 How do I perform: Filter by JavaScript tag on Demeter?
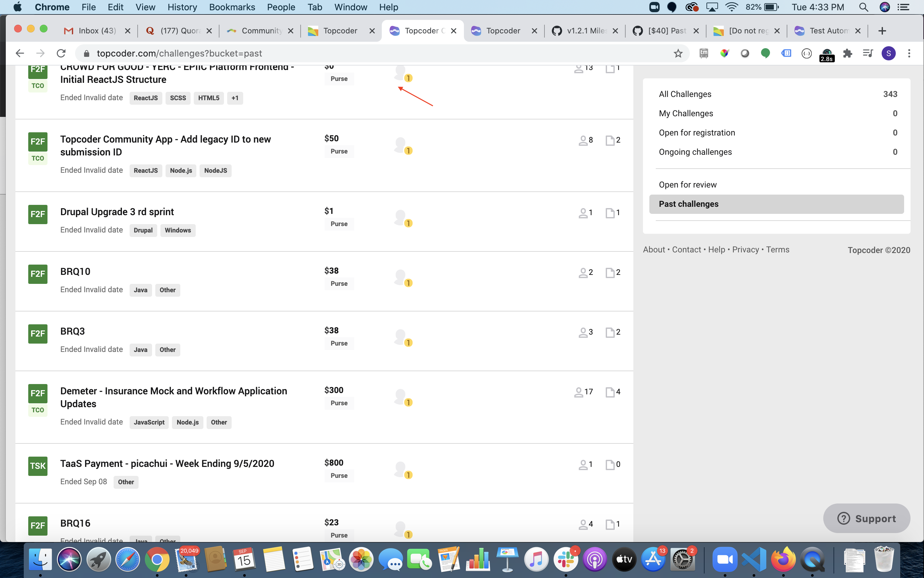tap(149, 422)
